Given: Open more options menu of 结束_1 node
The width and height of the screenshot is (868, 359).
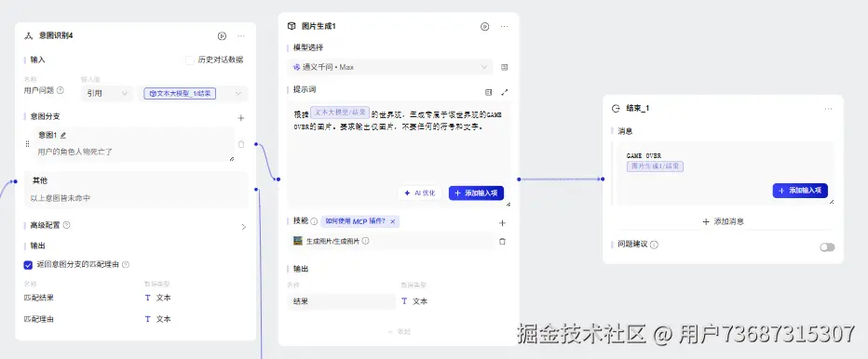Looking at the screenshot, I should (x=828, y=109).
